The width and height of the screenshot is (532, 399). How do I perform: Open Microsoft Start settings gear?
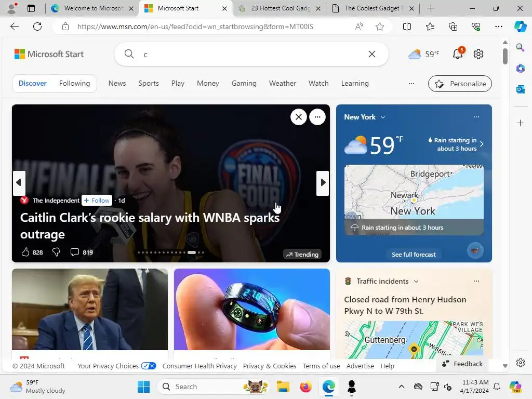click(x=478, y=54)
